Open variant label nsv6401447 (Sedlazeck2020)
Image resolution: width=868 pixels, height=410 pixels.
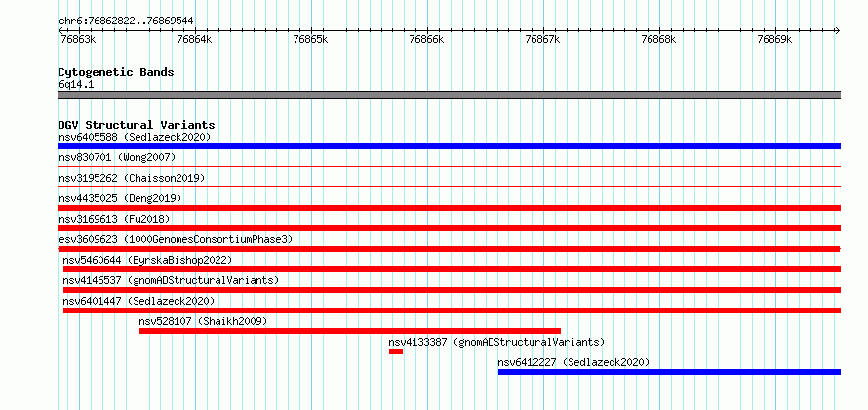point(138,301)
